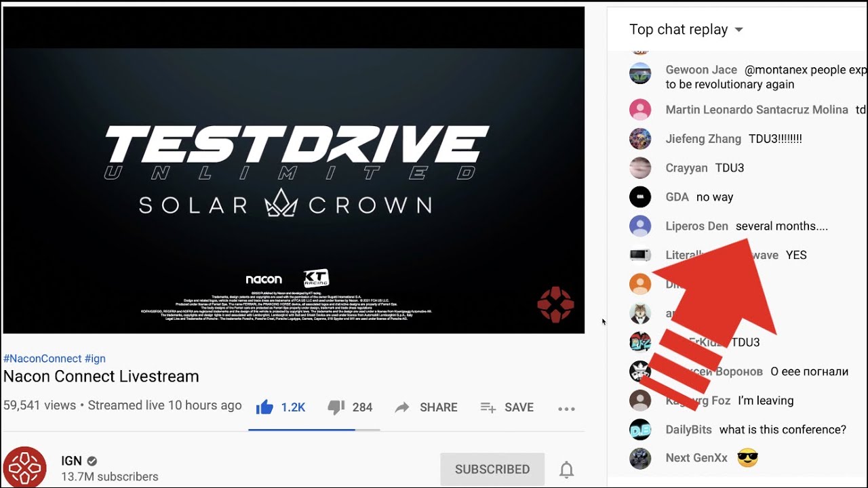Click the TDU3!!!!!!!! chat message
868x488 pixels.
pos(775,139)
